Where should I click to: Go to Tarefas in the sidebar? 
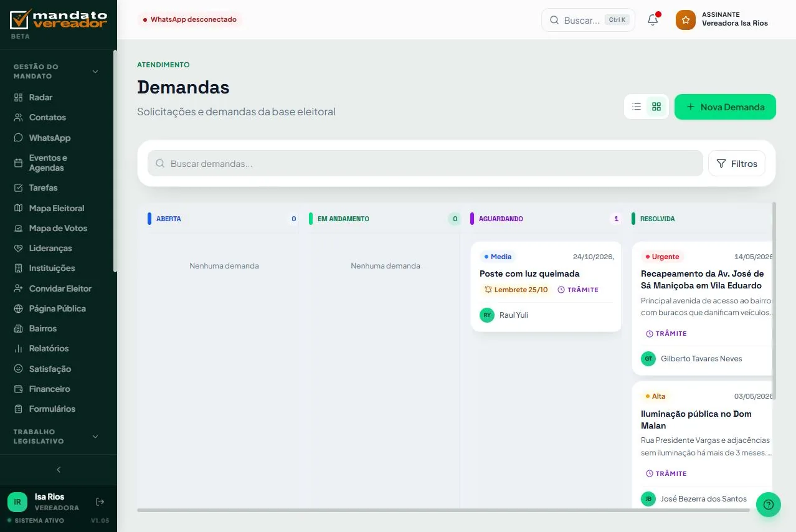[59, 188]
